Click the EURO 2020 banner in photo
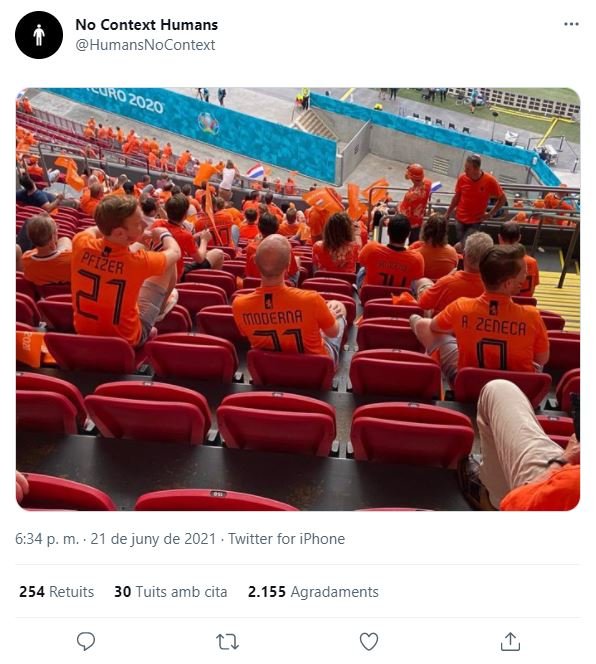The image size is (596, 664). pyautogui.click(x=125, y=100)
